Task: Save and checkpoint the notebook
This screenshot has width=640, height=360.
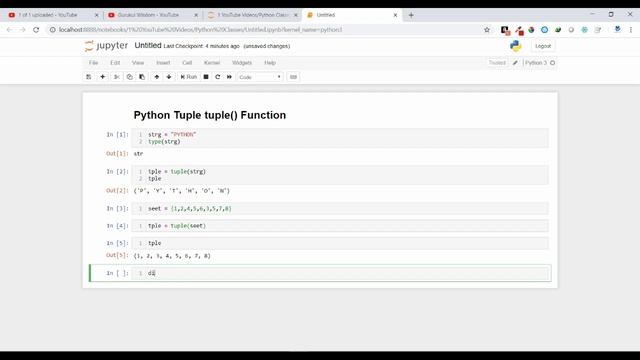Action: click(89, 77)
